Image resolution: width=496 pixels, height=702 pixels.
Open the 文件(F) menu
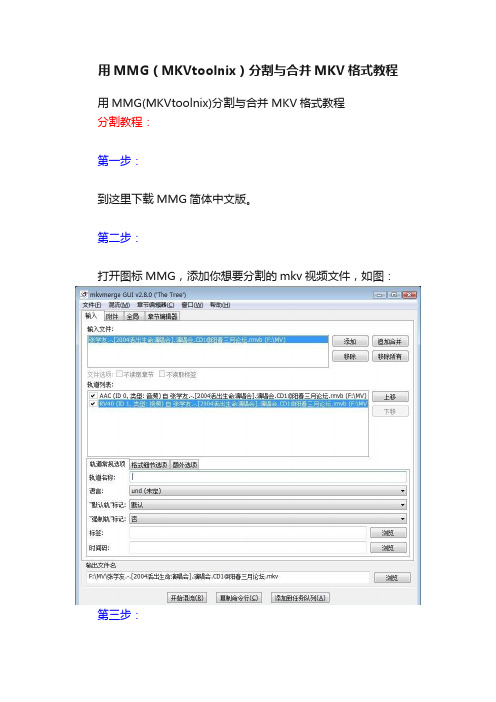coord(92,305)
